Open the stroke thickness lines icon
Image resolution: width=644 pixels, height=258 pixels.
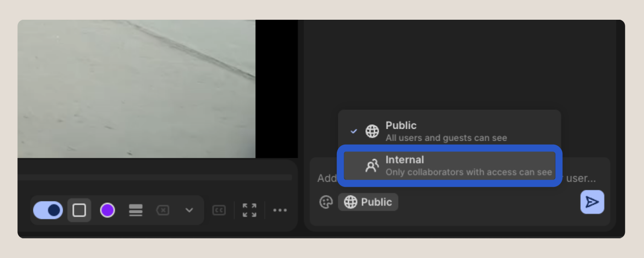point(136,210)
